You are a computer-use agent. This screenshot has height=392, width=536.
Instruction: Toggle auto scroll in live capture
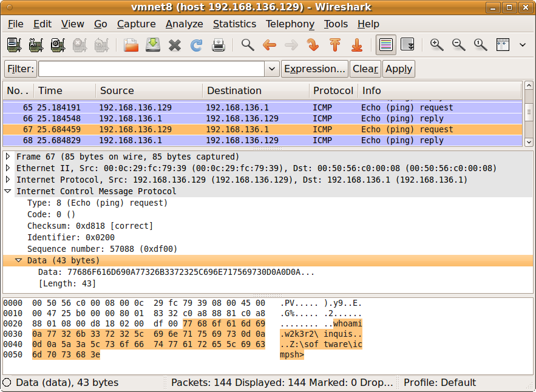pyautogui.click(x=407, y=45)
